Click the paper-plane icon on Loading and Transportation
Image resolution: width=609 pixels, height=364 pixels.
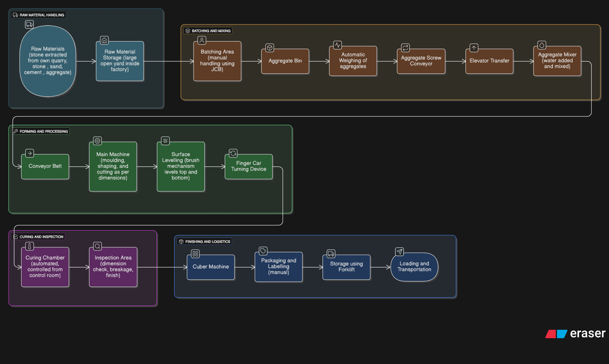point(399,252)
